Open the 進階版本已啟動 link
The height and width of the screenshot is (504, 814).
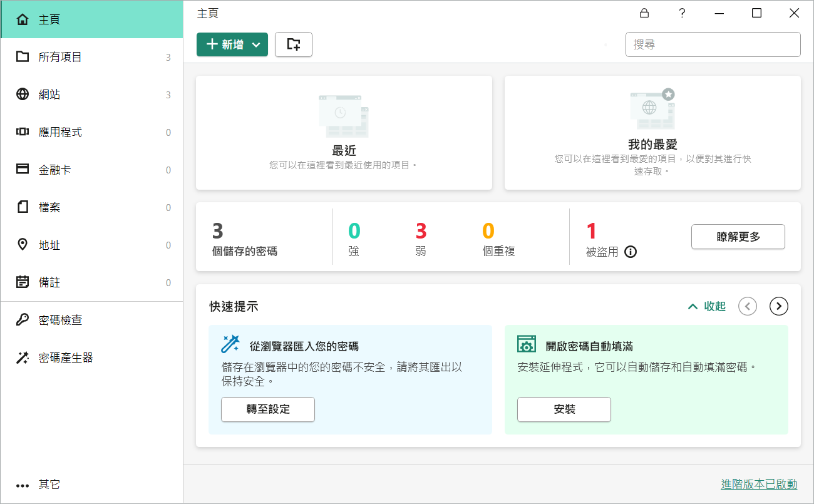[759, 484]
